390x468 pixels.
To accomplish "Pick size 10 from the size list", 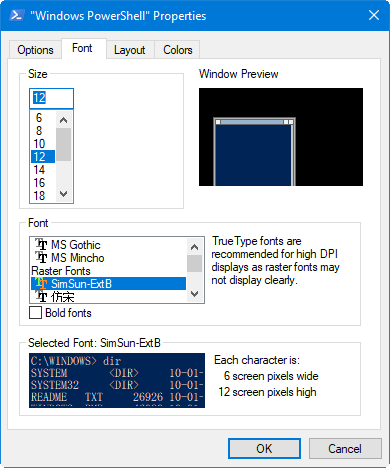I will point(43,144).
